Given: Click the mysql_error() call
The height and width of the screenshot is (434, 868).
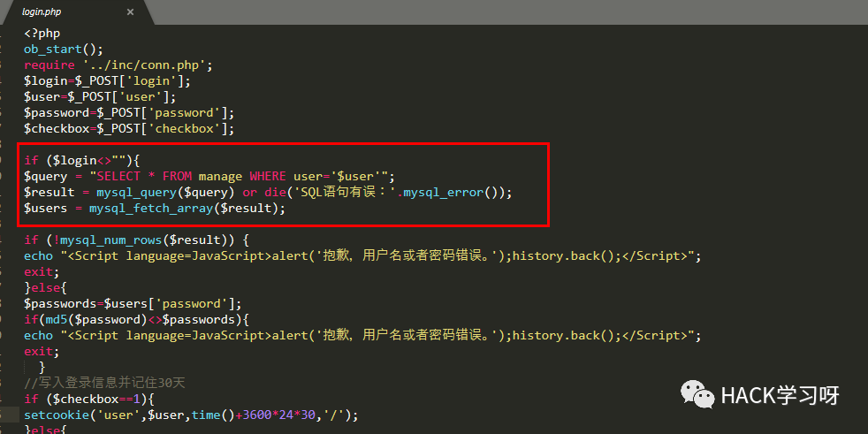Looking at the screenshot, I should (451, 193).
